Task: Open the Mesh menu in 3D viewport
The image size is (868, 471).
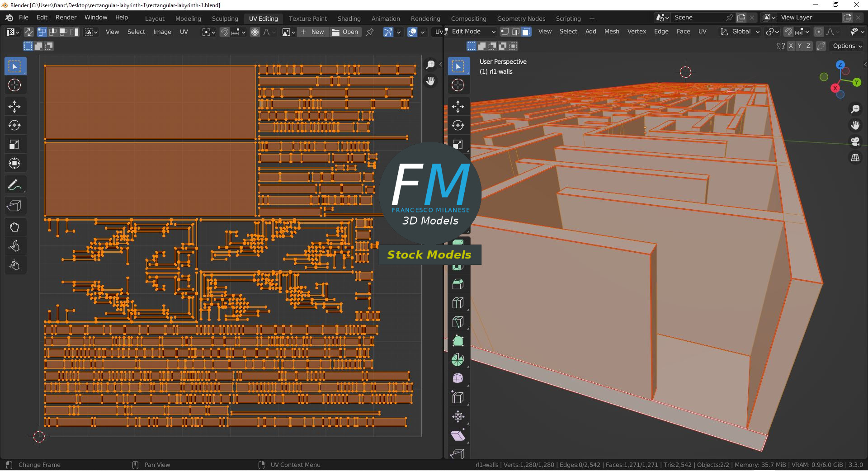Action: pyautogui.click(x=611, y=32)
